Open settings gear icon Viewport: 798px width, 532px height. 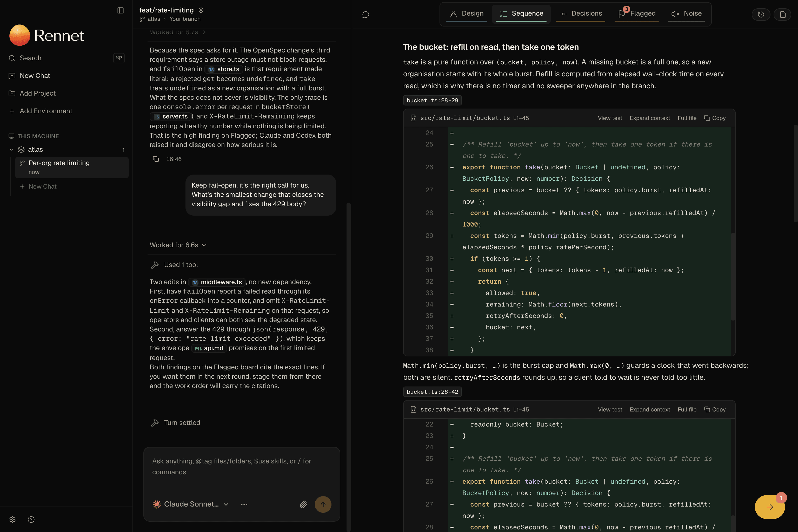12,520
